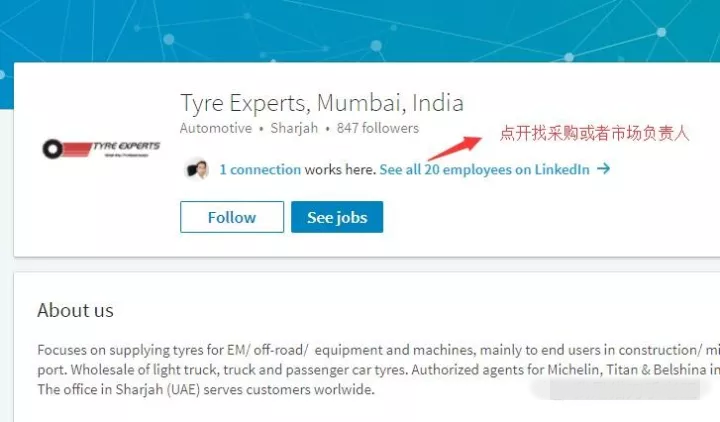Click description line starting "Focuses on supplying tyres"

point(378,350)
